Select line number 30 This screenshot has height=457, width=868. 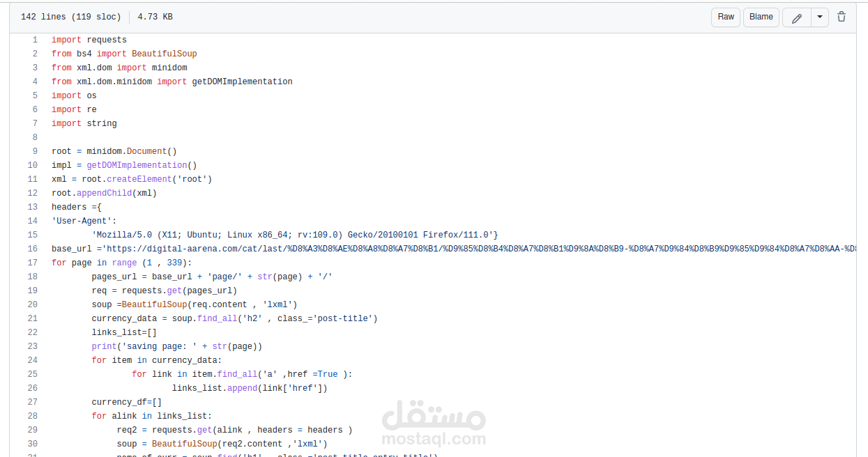(33, 444)
